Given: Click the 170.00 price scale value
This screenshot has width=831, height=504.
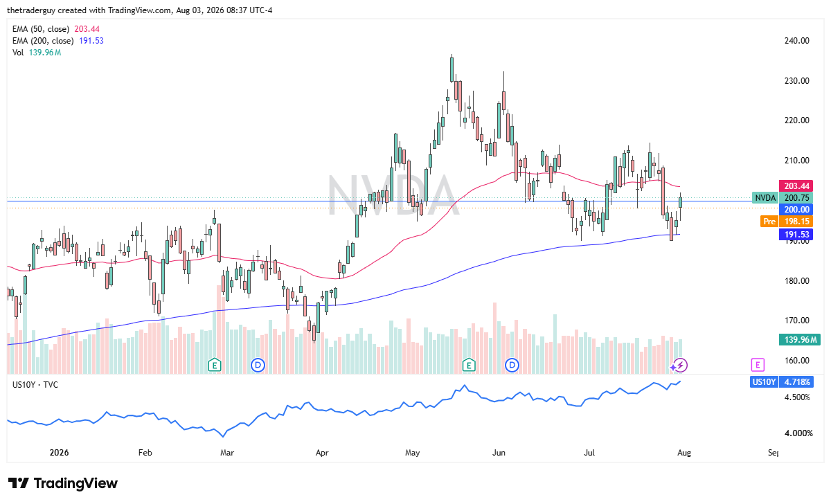Looking at the screenshot, I should [796, 320].
